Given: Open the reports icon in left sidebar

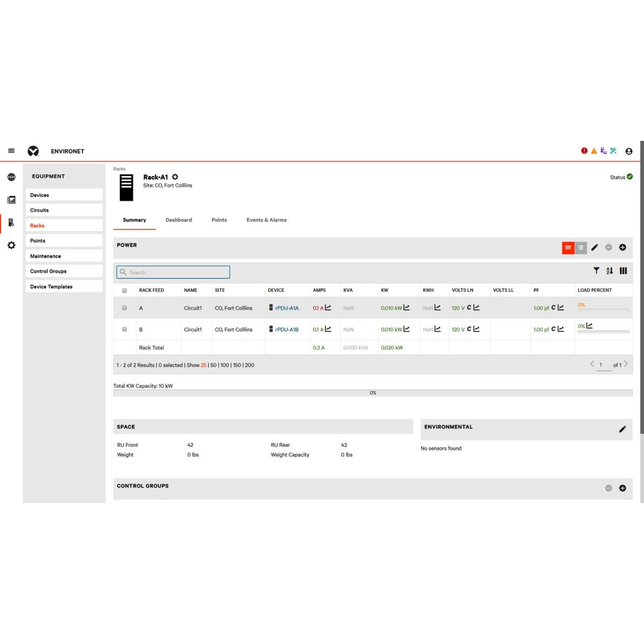Looking at the screenshot, I should pos(11,199).
